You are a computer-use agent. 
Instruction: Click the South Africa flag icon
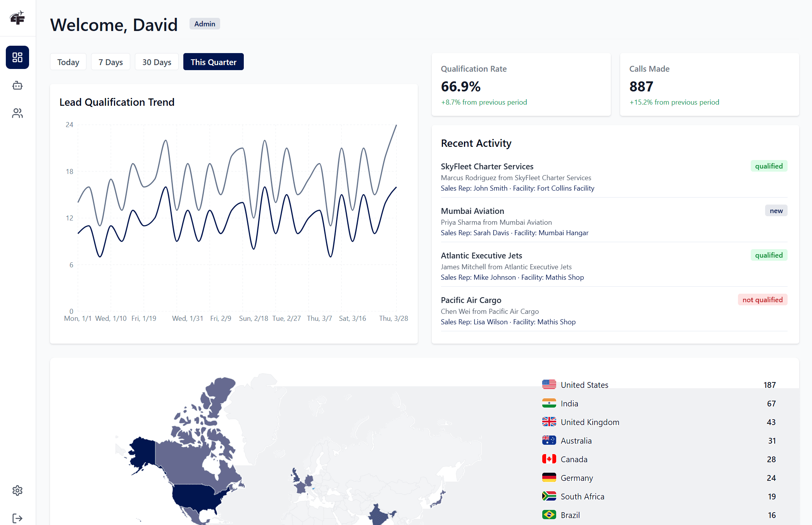point(549,496)
